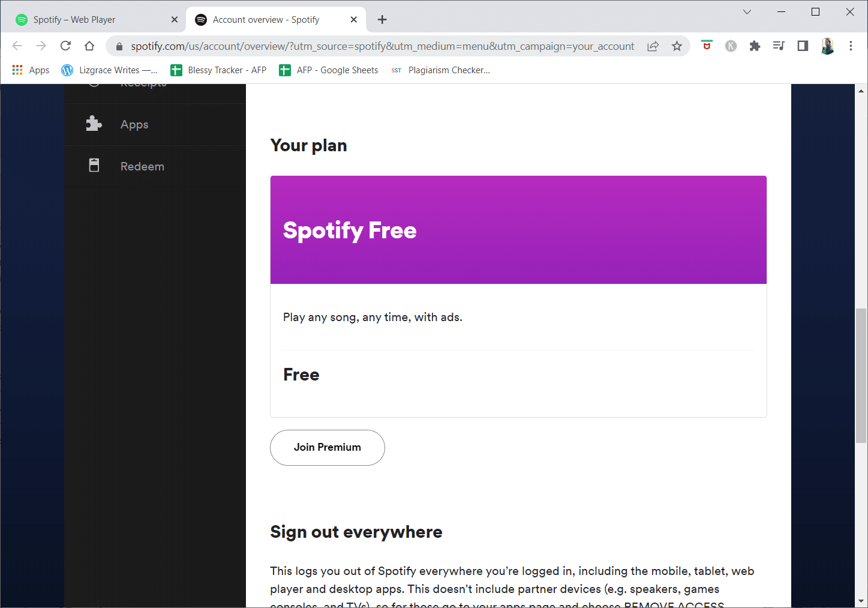
Task: Select the Redeem card icon in sidebar
Action: pos(94,166)
